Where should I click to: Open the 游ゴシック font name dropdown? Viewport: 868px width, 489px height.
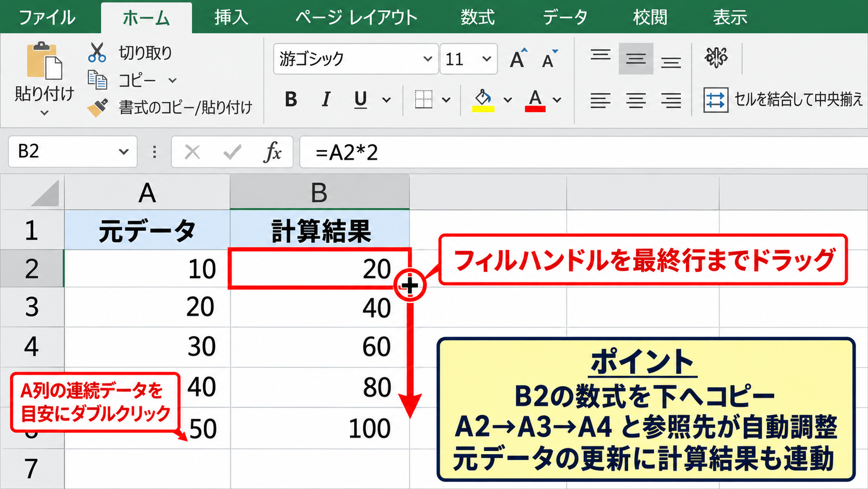point(427,59)
